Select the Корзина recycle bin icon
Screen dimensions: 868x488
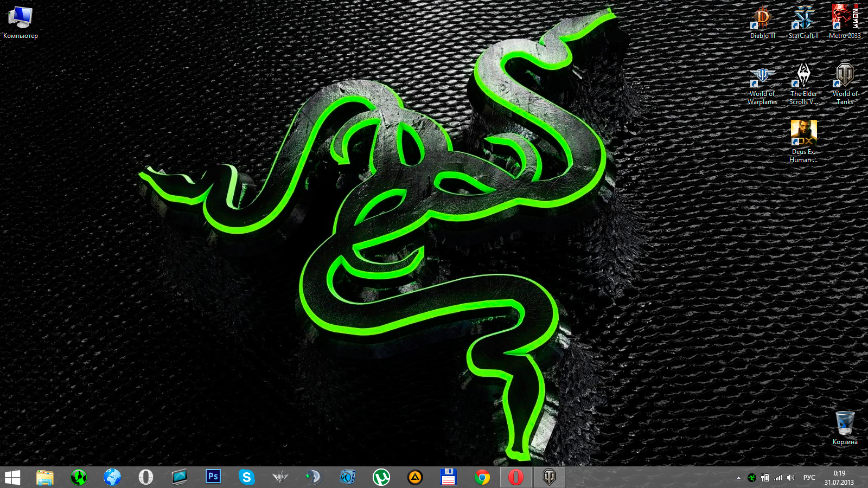845,428
